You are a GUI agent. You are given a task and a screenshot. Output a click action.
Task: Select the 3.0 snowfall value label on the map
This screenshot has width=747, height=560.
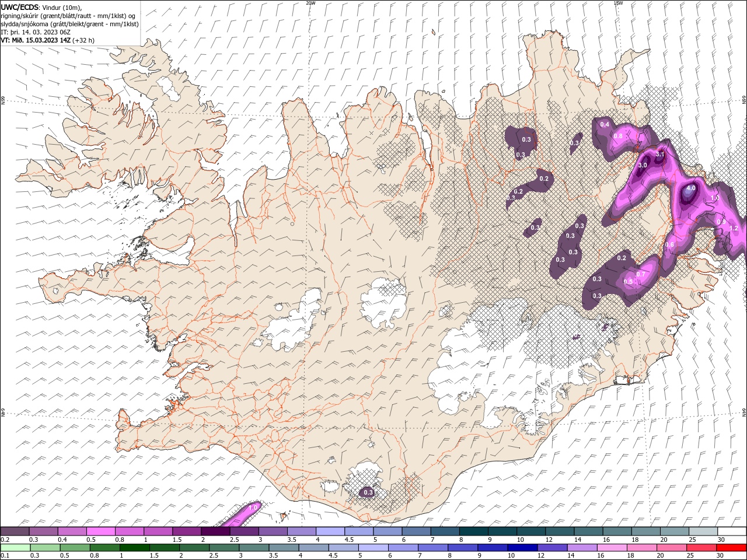click(643, 165)
